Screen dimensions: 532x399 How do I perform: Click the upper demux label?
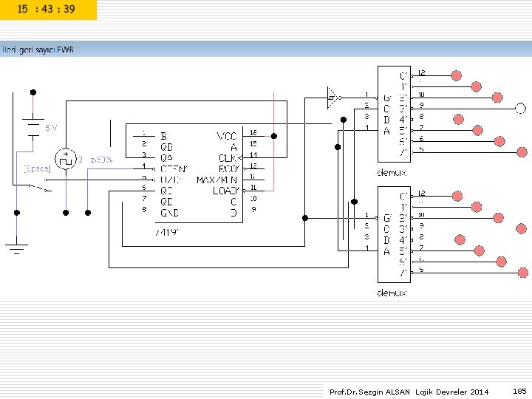(392, 173)
